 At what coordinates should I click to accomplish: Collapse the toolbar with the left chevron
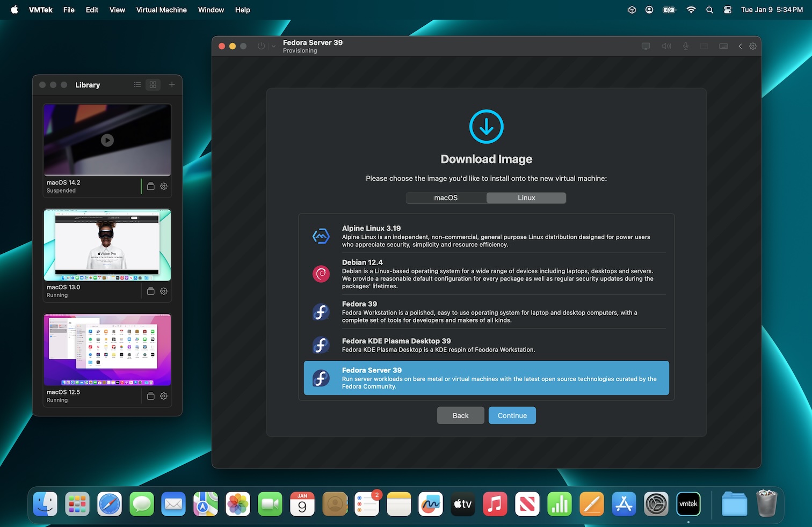click(740, 46)
